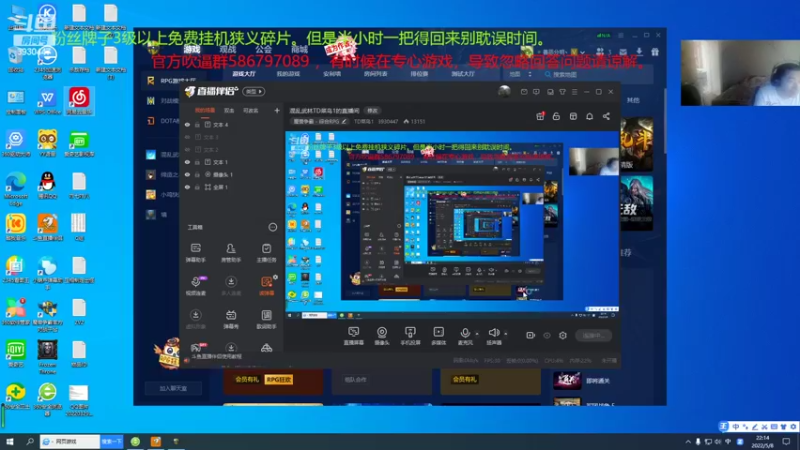Click the record video icon near start button
This screenshot has width=800, height=450.
pos(530,335)
